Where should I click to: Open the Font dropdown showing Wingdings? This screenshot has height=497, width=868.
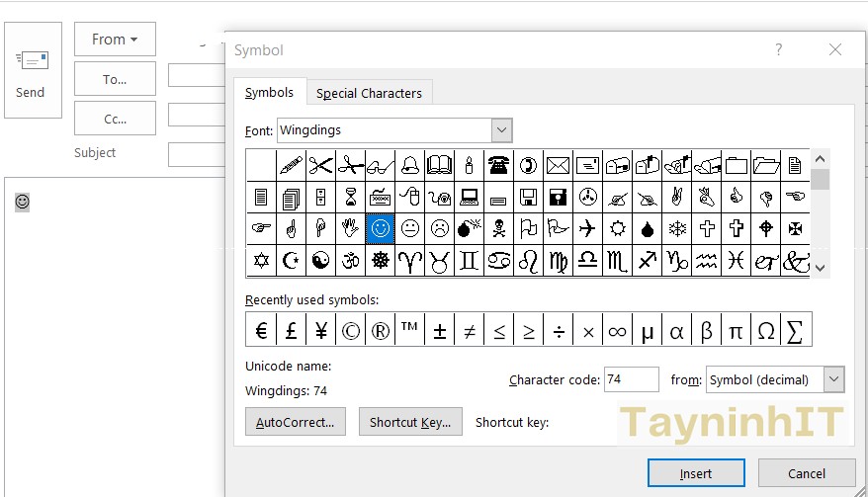(x=501, y=130)
